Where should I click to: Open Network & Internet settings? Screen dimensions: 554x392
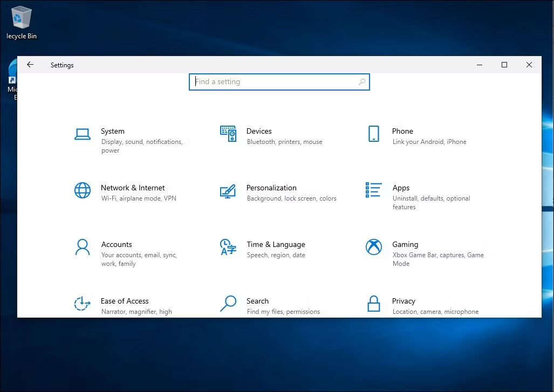(82, 190)
